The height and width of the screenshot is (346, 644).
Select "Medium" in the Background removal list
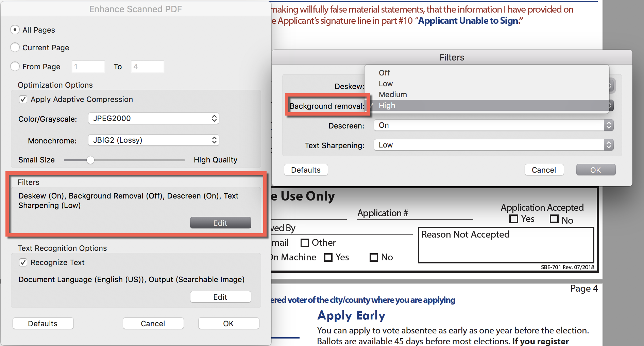point(392,94)
